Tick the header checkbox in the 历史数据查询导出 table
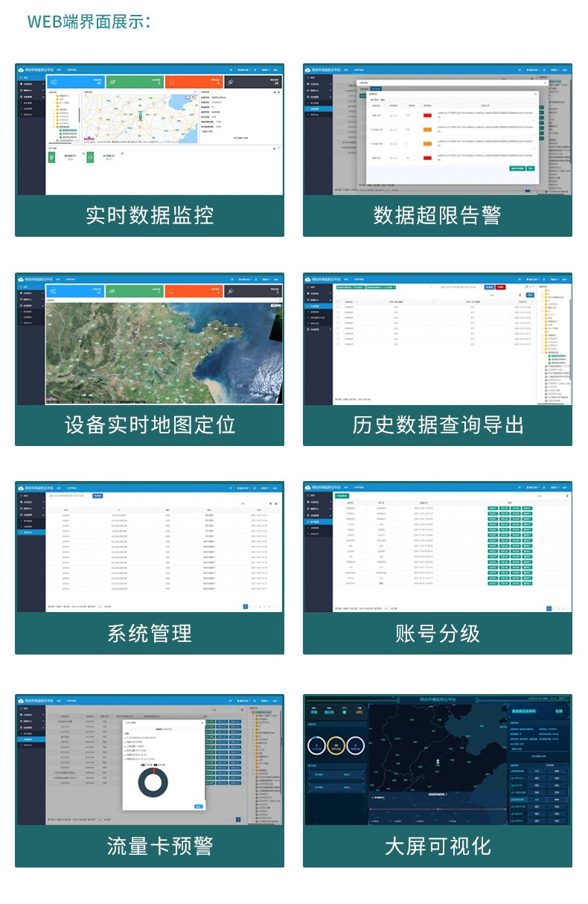The image size is (588, 904). pos(338,302)
